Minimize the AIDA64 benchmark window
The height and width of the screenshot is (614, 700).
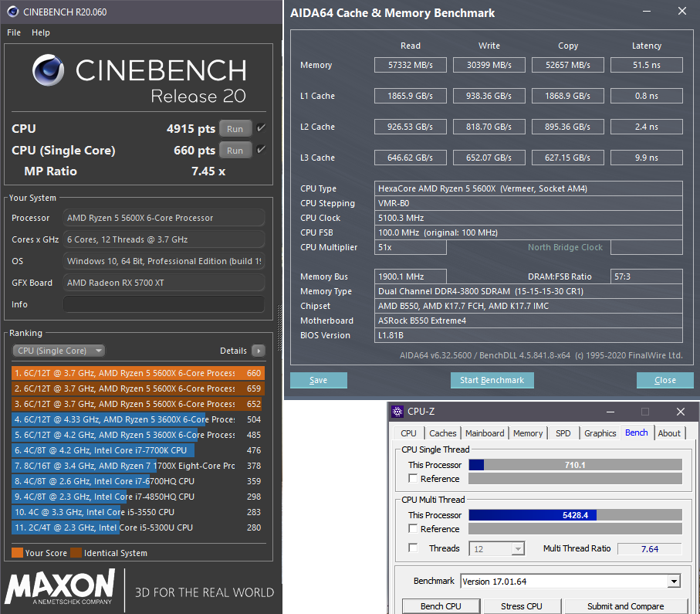[647, 11]
